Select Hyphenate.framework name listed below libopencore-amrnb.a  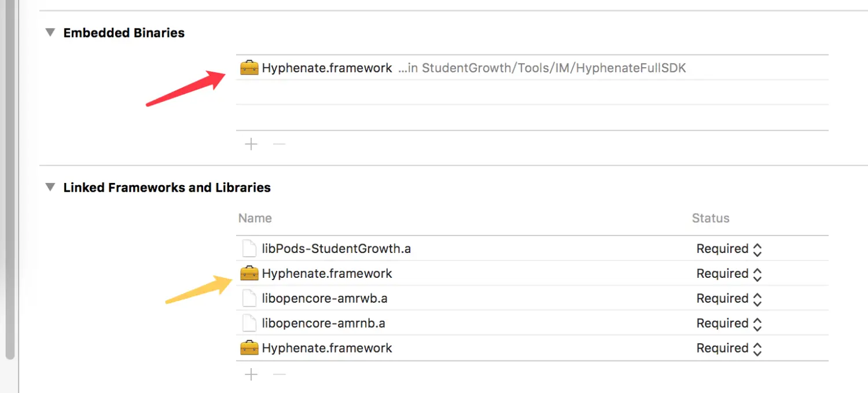327,348
